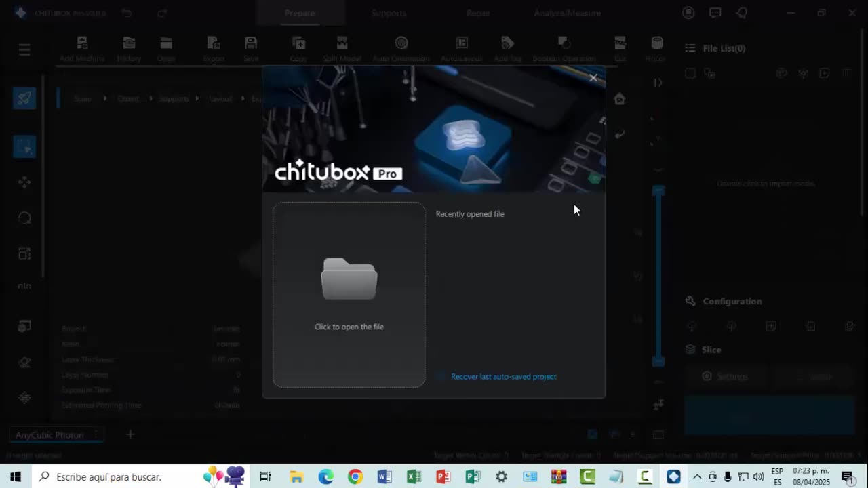Open Microsoft Word from the taskbar
868x488 pixels.
(x=384, y=477)
